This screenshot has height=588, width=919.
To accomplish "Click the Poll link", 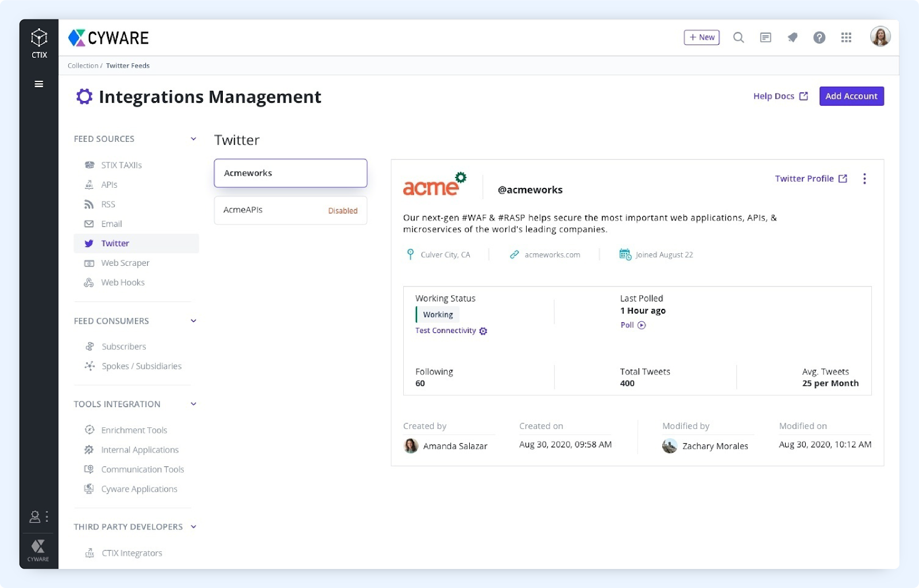I will 627,325.
